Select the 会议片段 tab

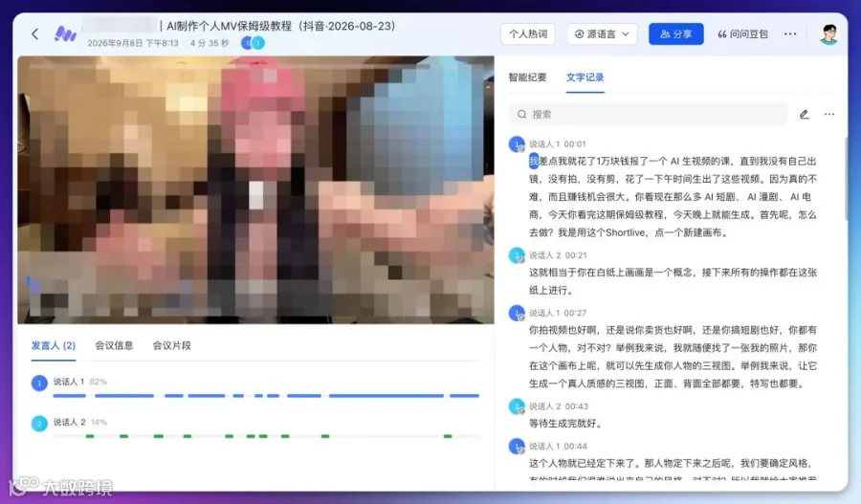[x=172, y=346]
